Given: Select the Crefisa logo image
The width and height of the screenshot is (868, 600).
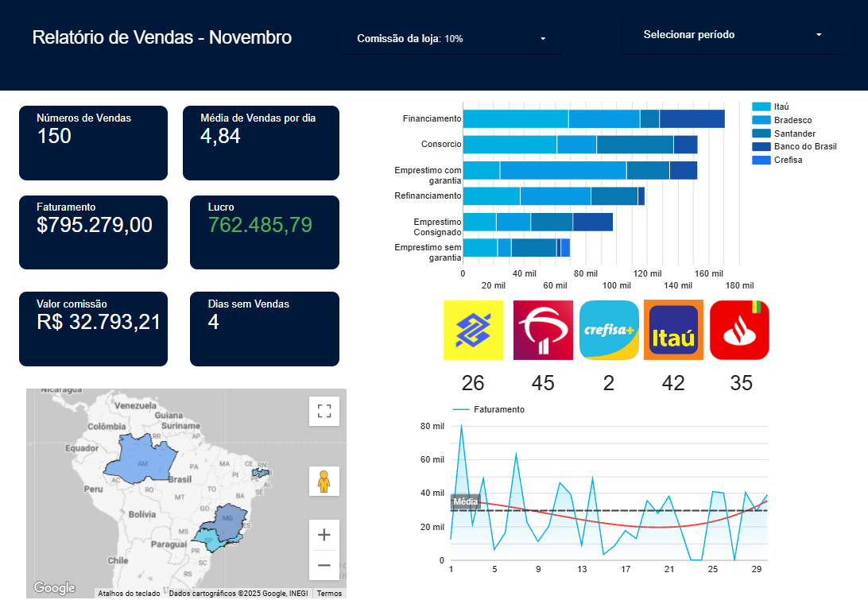Looking at the screenshot, I should [x=609, y=330].
